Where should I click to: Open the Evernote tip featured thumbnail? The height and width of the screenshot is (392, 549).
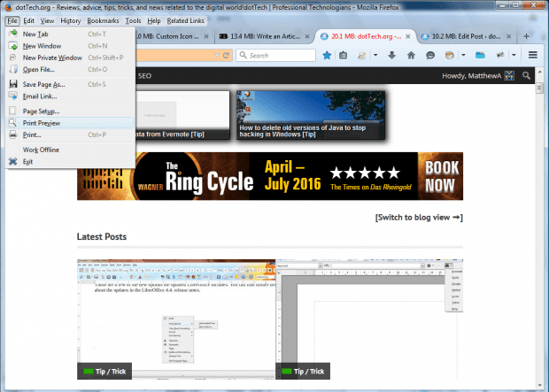tap(182, 115)
